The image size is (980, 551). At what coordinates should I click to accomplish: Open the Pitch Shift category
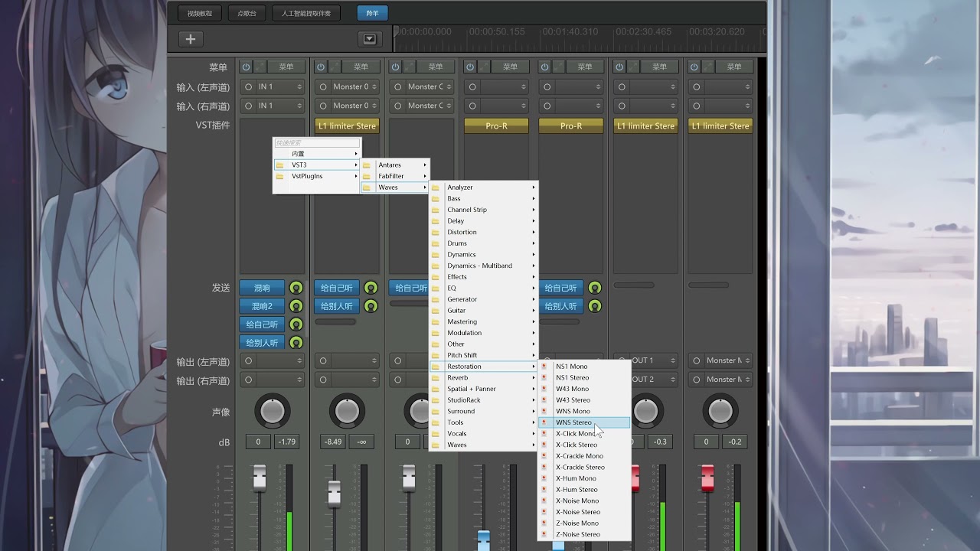coord(483,355)
